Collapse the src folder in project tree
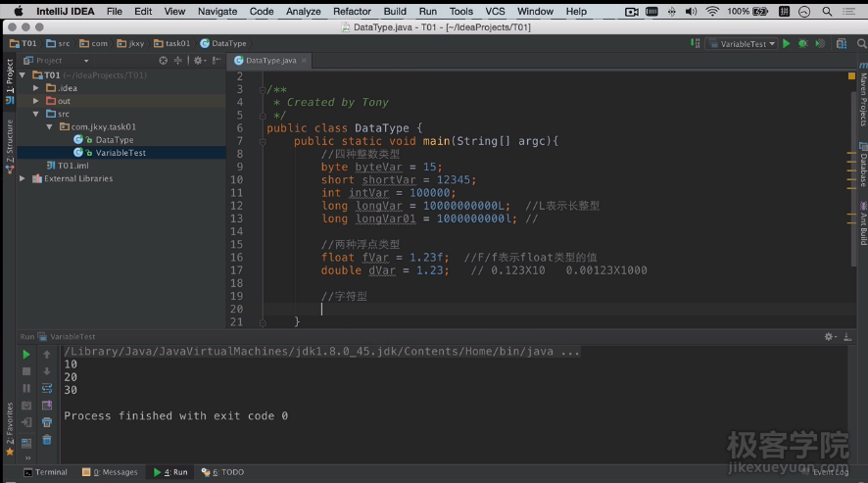 click(x=37, y=114)
